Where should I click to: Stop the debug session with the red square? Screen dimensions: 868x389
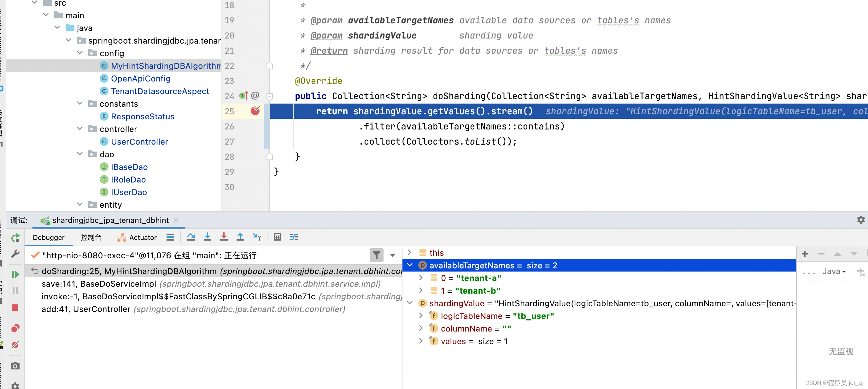(15, 307)
